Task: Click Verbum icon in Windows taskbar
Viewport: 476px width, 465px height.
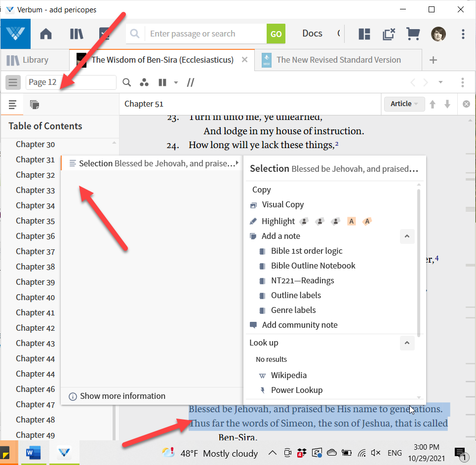Action: pos(64,453)
